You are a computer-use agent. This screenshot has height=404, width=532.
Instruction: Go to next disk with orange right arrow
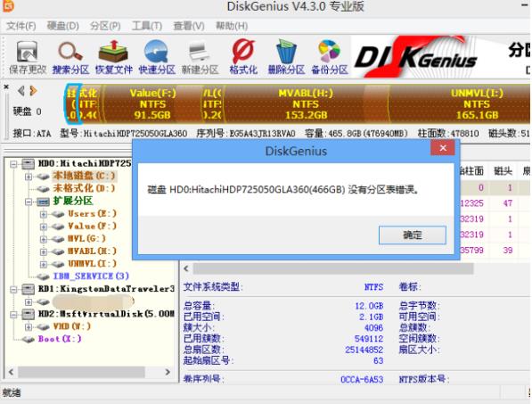(x=33, y=91)
